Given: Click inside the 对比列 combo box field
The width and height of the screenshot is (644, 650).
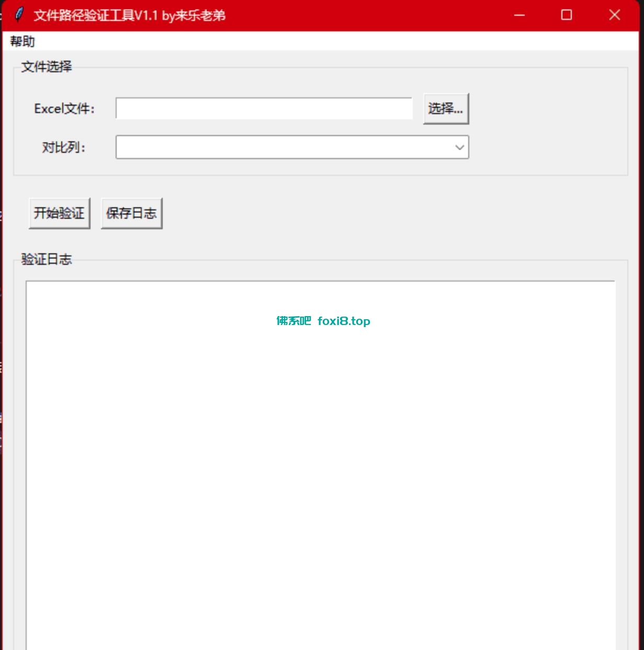Looking at the screenshot, I should [x=283, y=148].
